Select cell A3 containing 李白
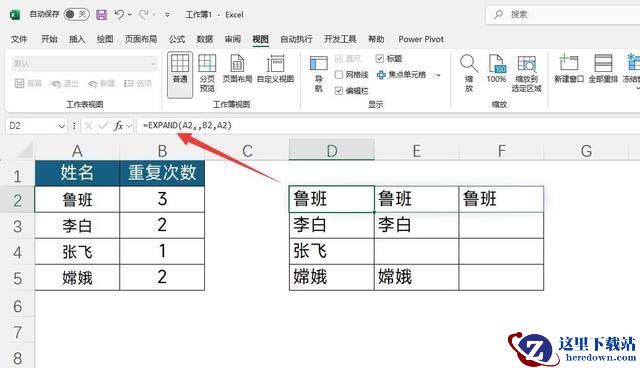Image resolution: width=640 pixels, height=368 pixels. (77, 226)
